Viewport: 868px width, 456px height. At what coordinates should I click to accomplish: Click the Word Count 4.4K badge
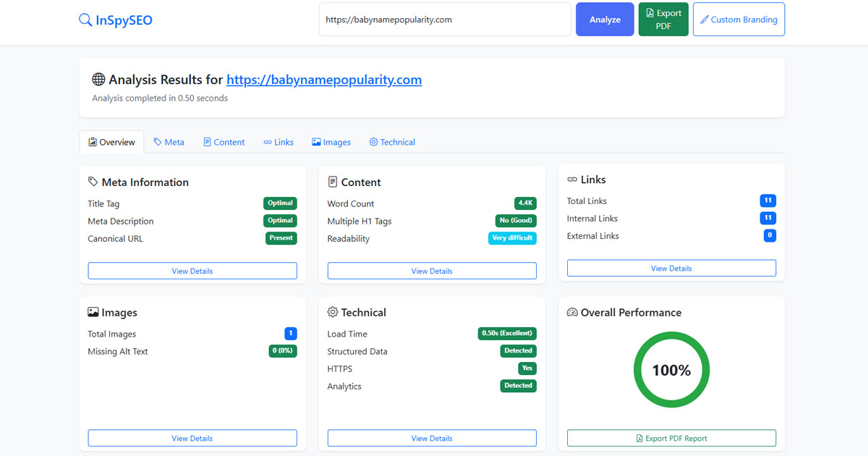coord(525,203)
